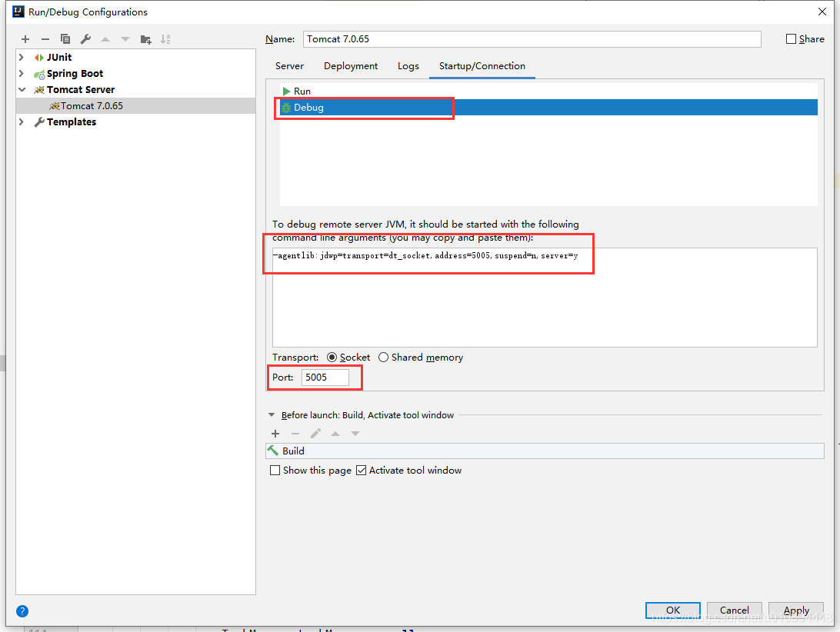Viewport: 840px width, 632px height.
Task: Edit before-launch task pencil icon
Action: coord(315,434)
